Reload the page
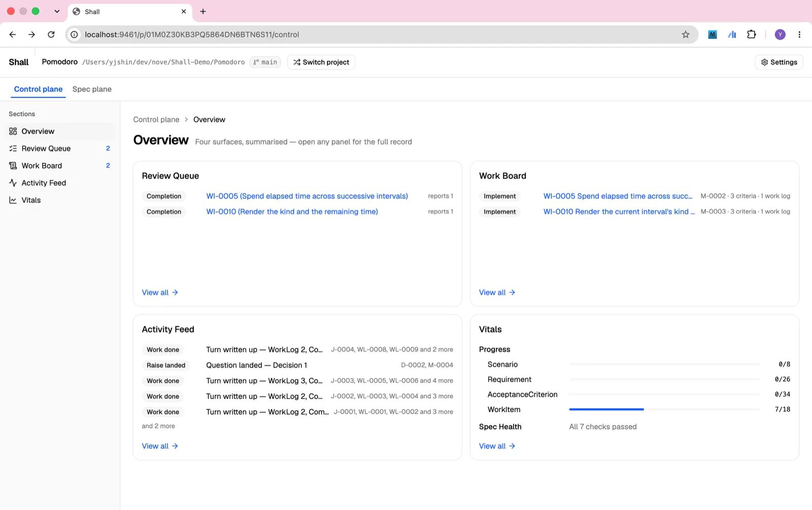Screen dimensions: 812x510 point(51,35)
